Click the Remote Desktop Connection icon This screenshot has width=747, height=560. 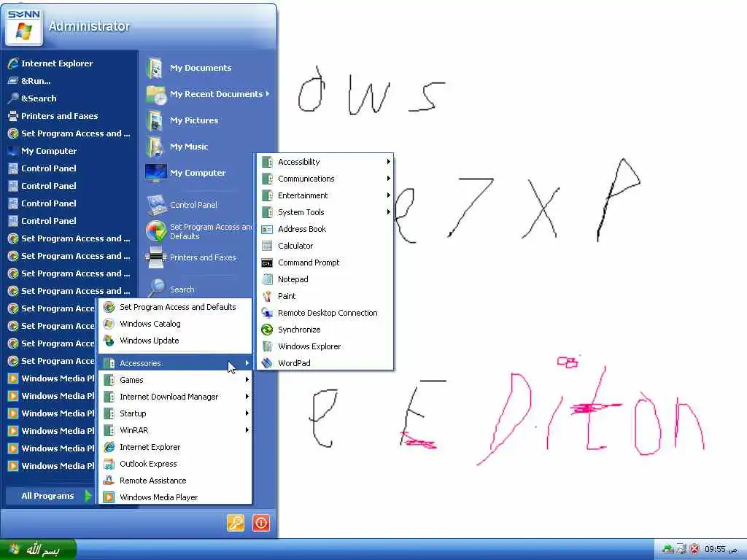267,313
